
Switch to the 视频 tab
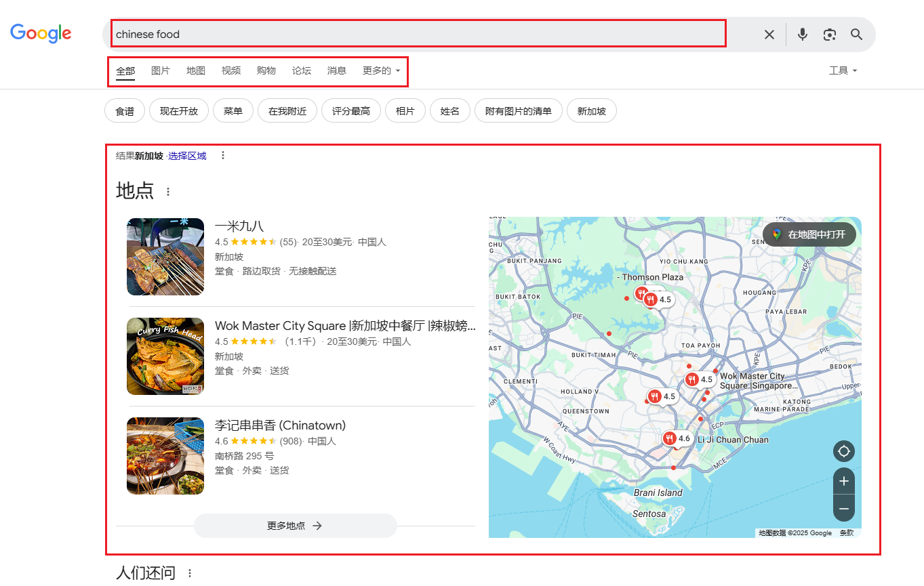click(231, 70)
